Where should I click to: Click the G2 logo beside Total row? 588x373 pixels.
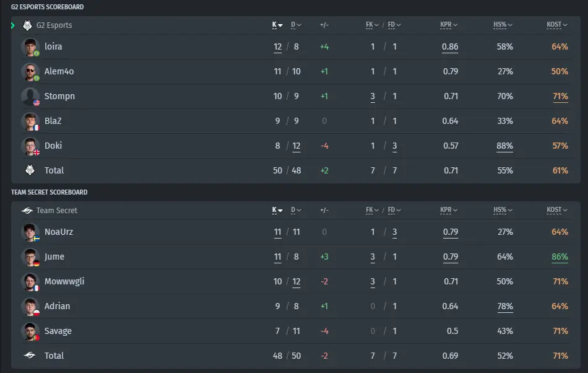[30, 170]
